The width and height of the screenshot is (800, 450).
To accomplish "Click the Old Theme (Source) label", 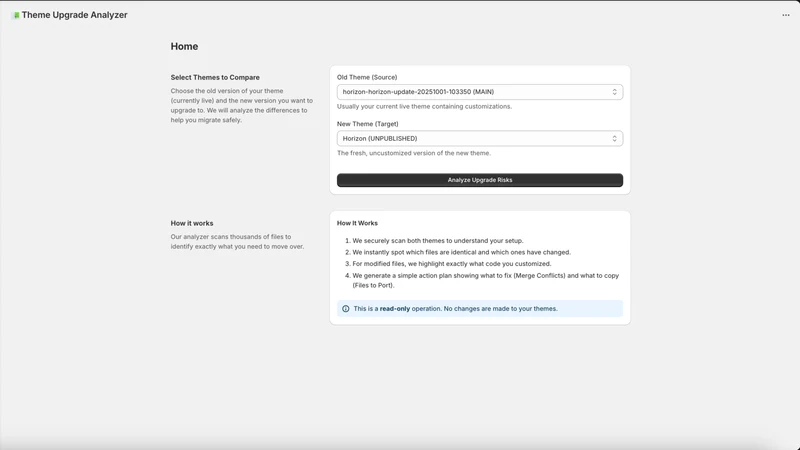I will pyautogui.click(x=367, y=78).
